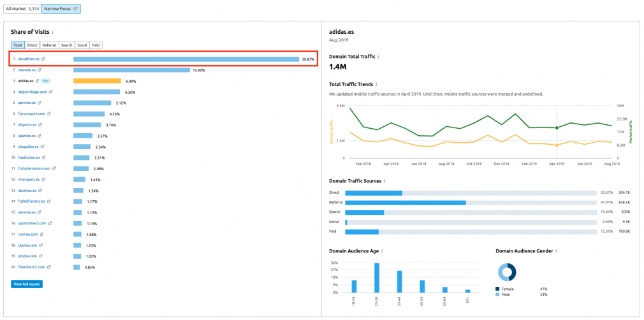Open the decathlon.es domain link
Screen dimensions: 644x320
click(x=29, y=59)
